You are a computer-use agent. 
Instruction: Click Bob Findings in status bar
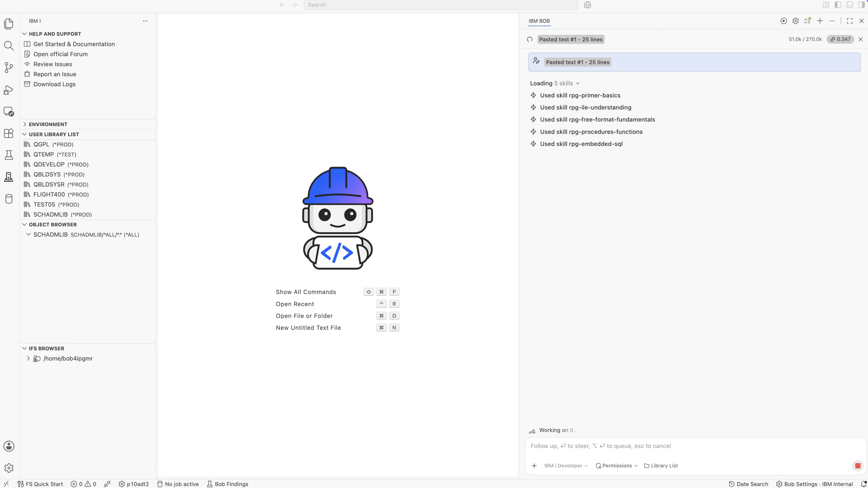[227, 484]
